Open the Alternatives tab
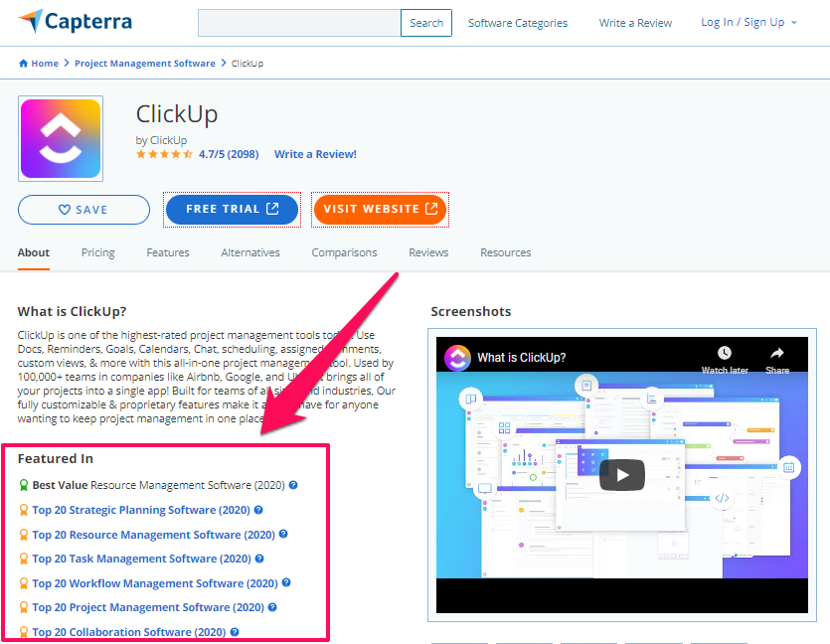This screenshot has width=830, height=644. tap(250, 252)
